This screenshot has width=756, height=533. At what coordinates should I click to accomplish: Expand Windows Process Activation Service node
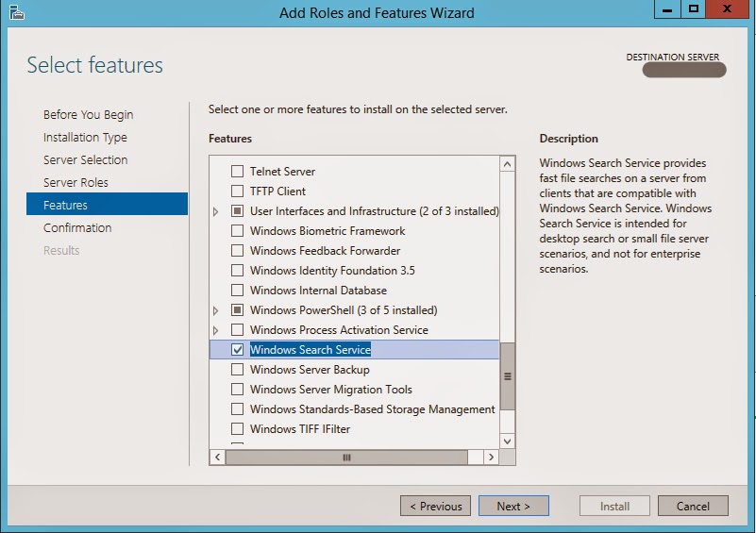216,330
